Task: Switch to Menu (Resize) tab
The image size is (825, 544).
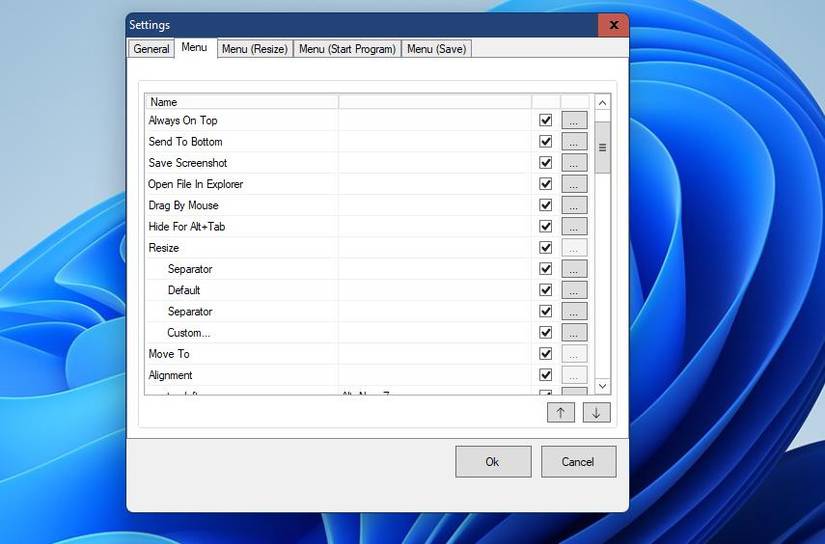Action: click(x=255, y=49)
